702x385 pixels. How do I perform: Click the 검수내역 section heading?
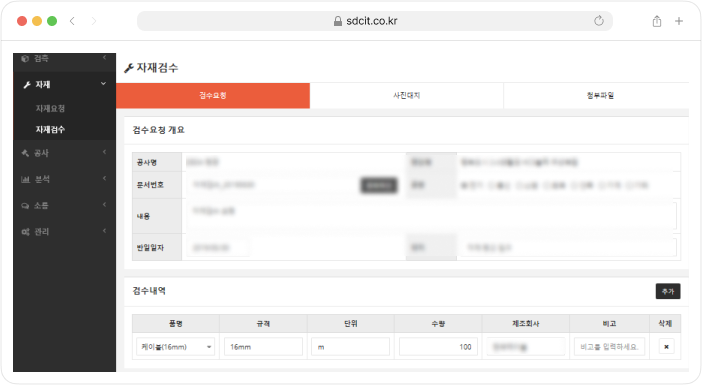(x=149, y=291)
